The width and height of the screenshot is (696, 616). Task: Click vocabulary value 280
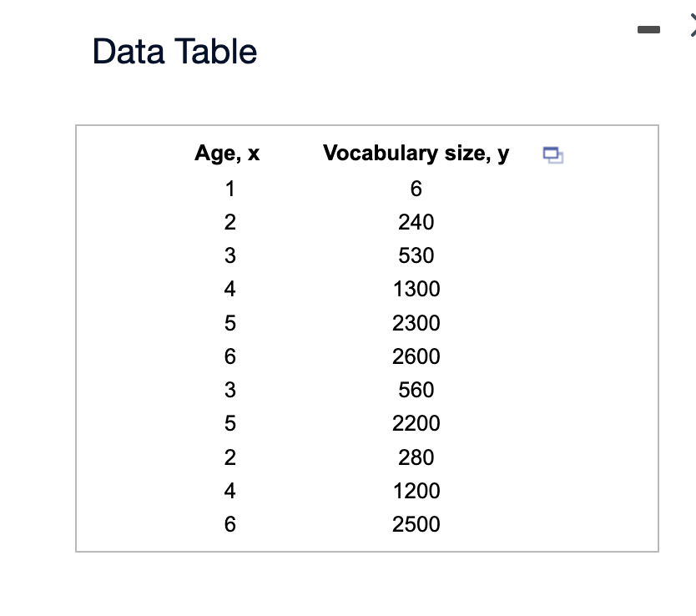(x=416, y=457)
